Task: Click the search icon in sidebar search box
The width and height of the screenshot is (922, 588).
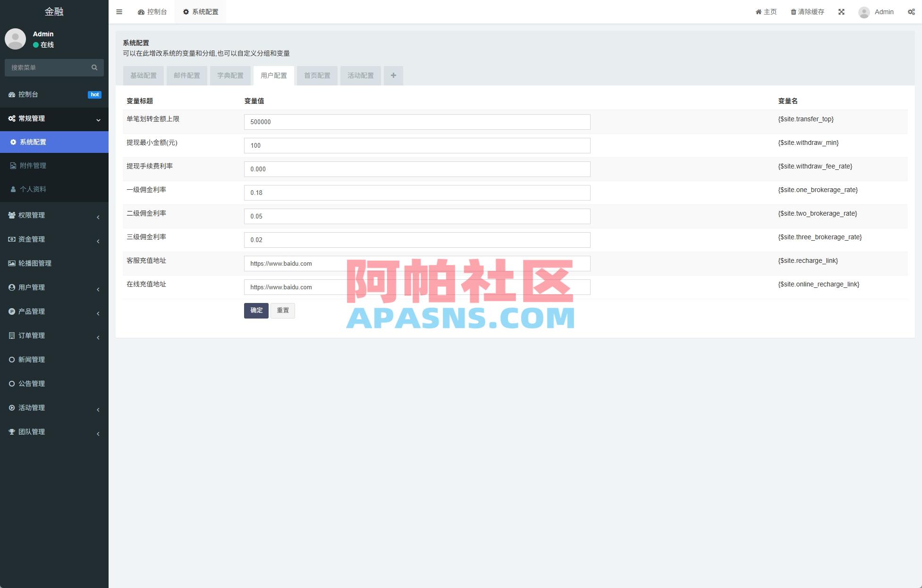Action: tap(94, 67)
